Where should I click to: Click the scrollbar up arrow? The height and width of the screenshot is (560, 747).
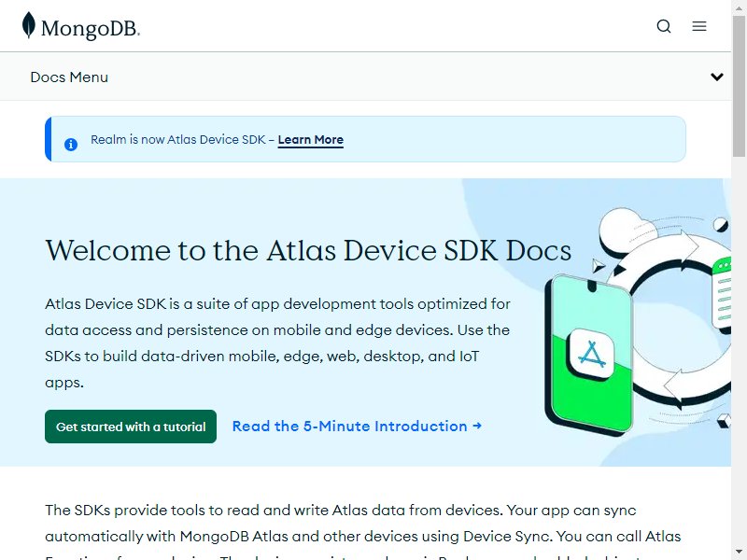pyautogui.click(x=739, y=7)
